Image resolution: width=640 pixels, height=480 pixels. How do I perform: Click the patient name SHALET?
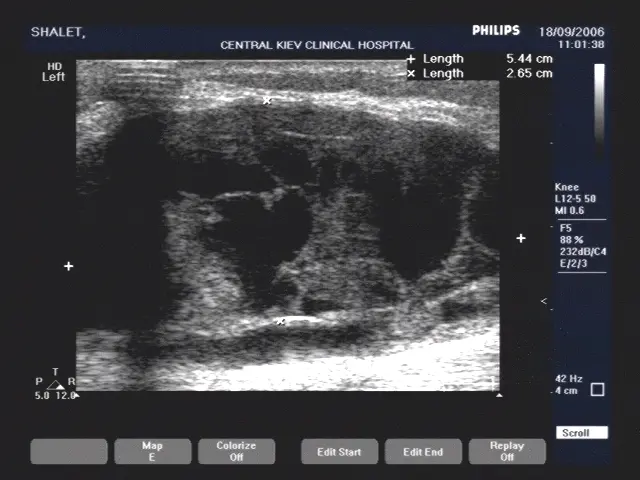(x=58, y=32)
